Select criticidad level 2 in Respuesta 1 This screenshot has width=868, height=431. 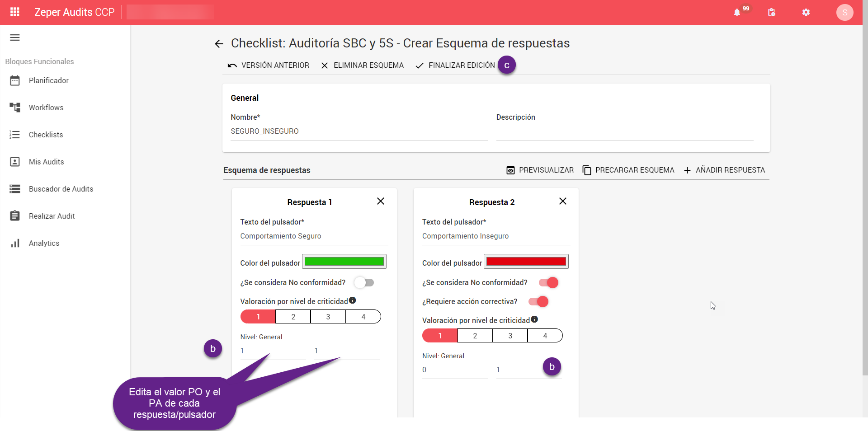coord(293,317)
